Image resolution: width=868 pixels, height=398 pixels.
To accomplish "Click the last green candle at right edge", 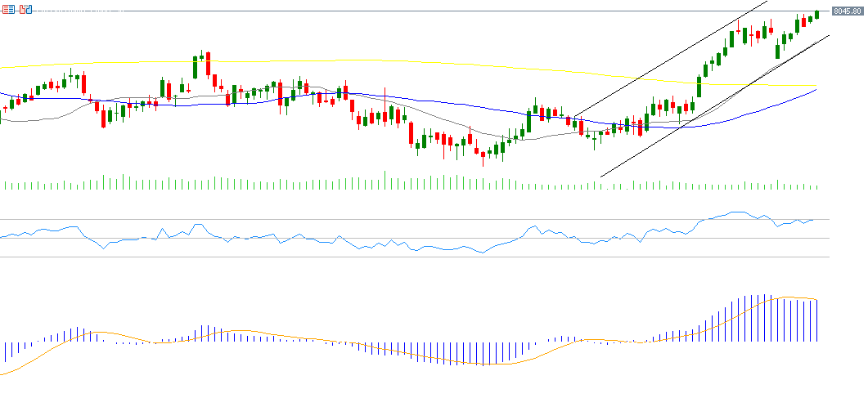I will pyautogui.click(x=816, y=14).
